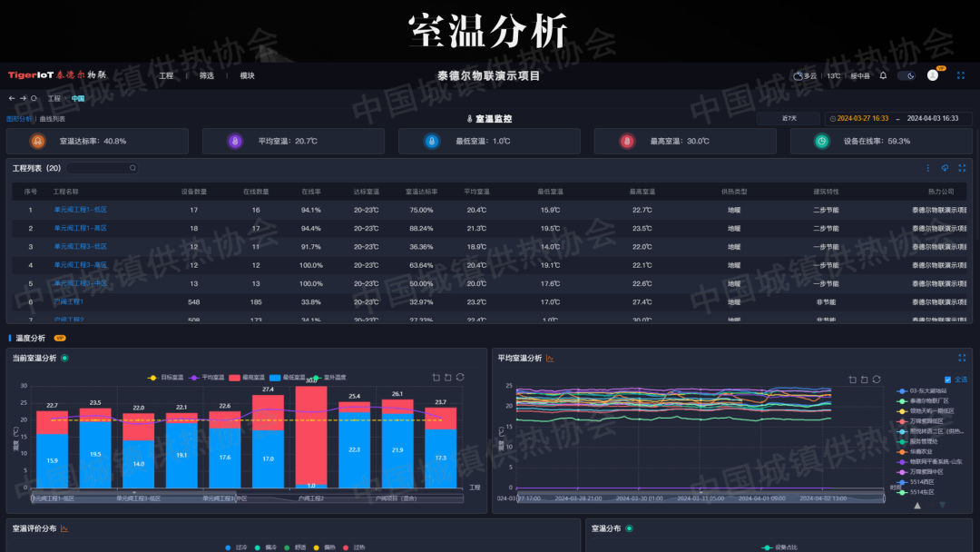The height and width of the screenshot is (552, 980).
Task: Switch to the 曲线列表 tab
Action: (x=52, y=119)
